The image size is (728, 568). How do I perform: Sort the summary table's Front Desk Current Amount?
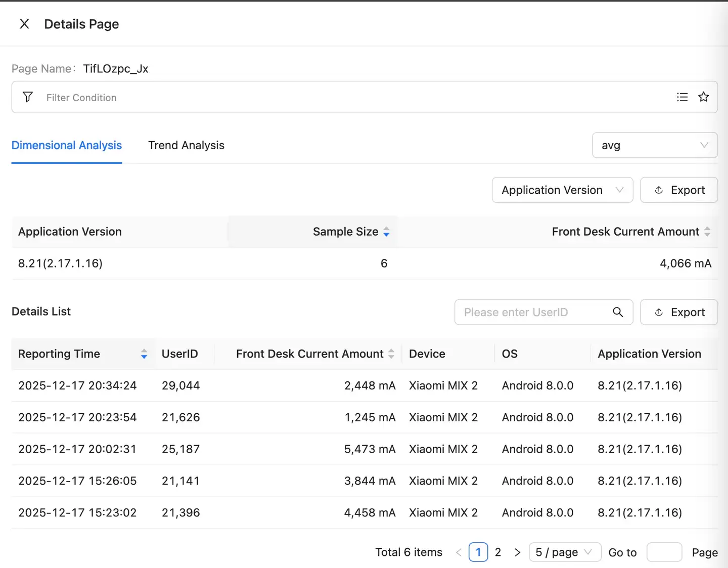pyautogui.click(x=707, y=232)
